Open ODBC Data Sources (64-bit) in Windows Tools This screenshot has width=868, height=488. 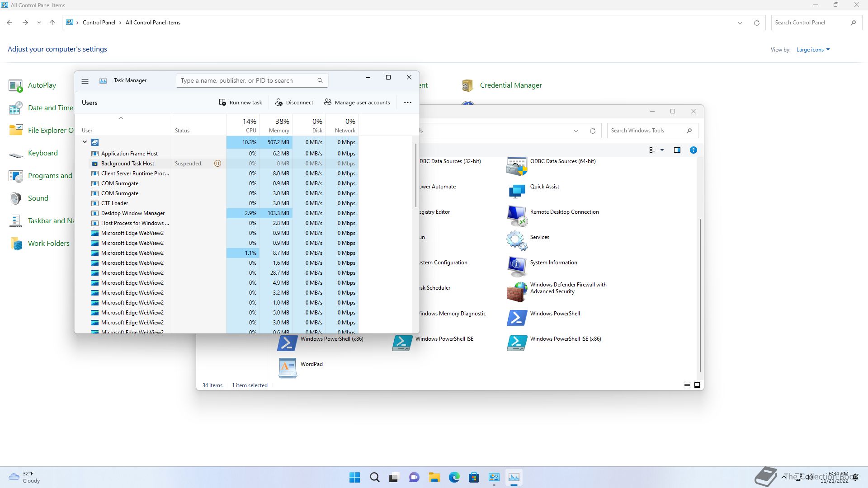point(552,167)
